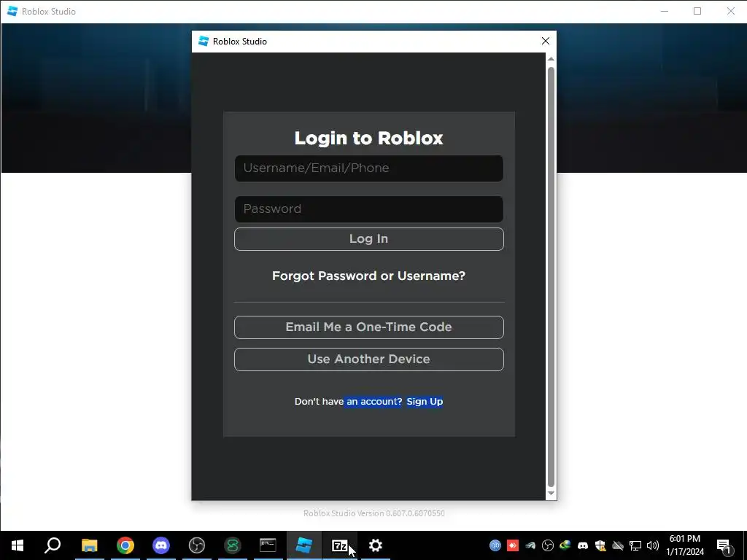Click the OBS icon in the system tray

click(x=548, y=545)
